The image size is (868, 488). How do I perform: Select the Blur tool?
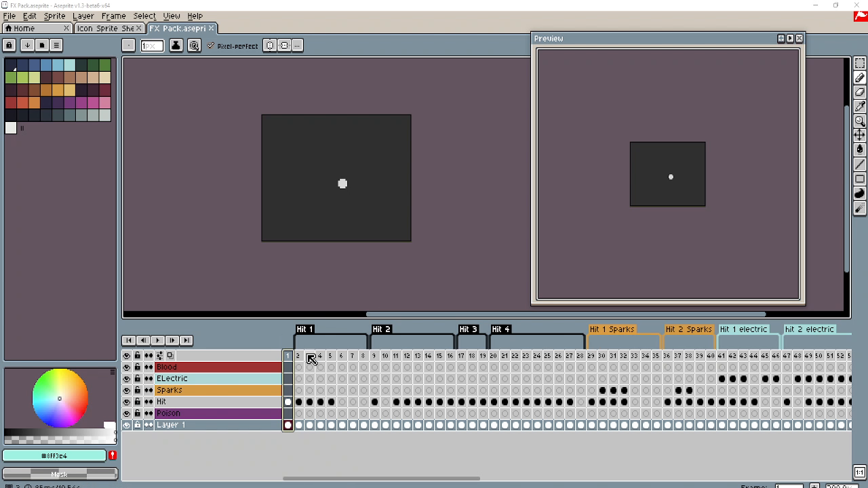tap(859, 209)
